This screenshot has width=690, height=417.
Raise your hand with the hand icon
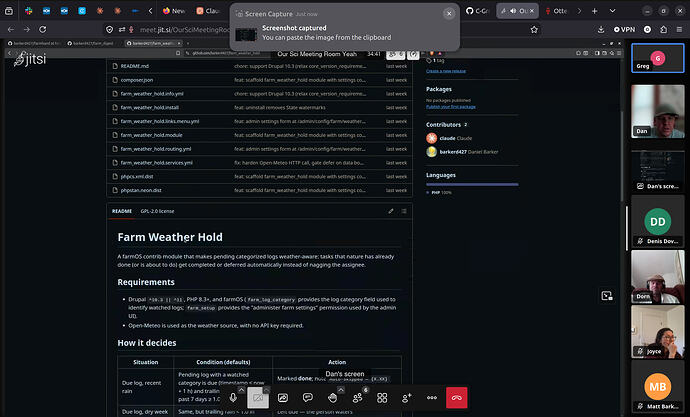(x=333, y=398)
